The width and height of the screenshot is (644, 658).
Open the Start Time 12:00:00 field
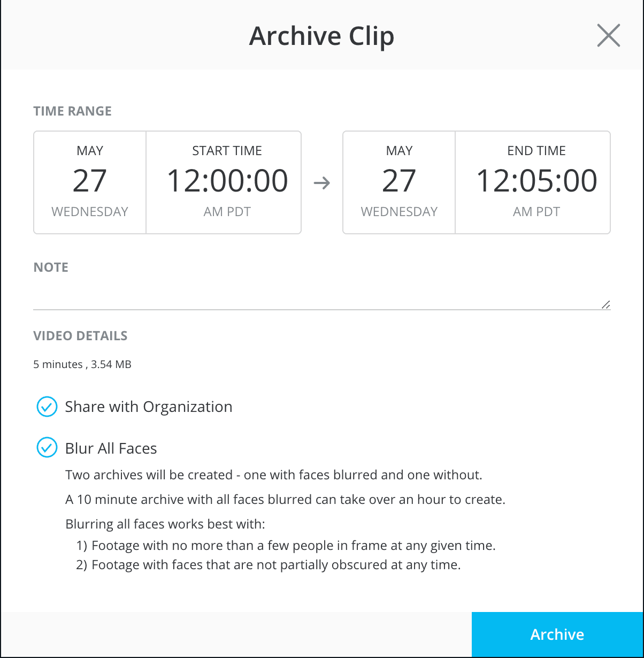(227, 182)
